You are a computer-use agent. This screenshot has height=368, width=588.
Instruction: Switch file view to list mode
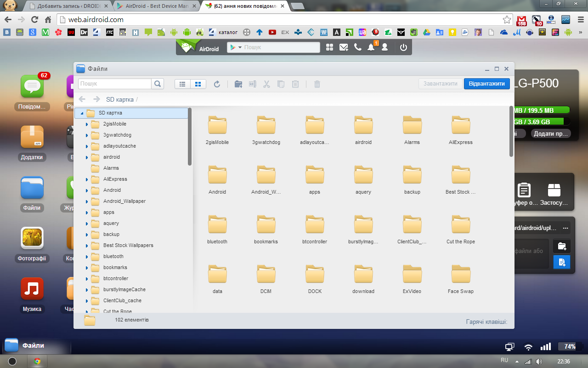click(x=182, y=84)
